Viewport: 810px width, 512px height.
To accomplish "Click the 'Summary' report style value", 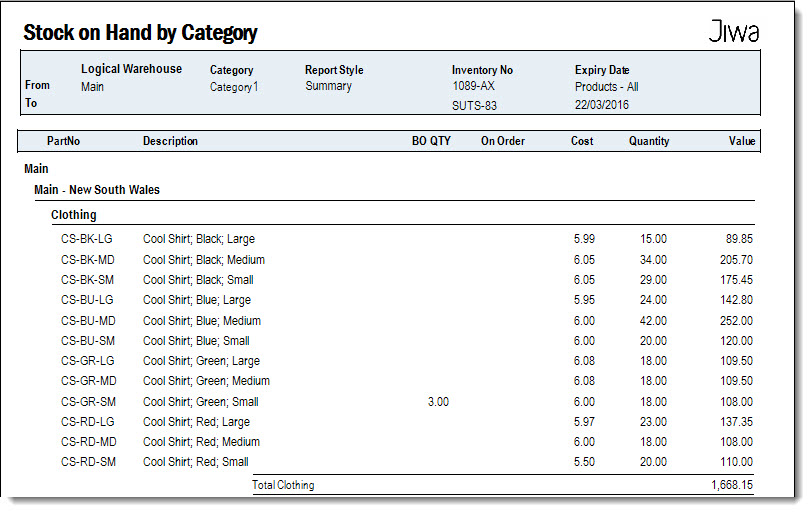I will (328, 86).
